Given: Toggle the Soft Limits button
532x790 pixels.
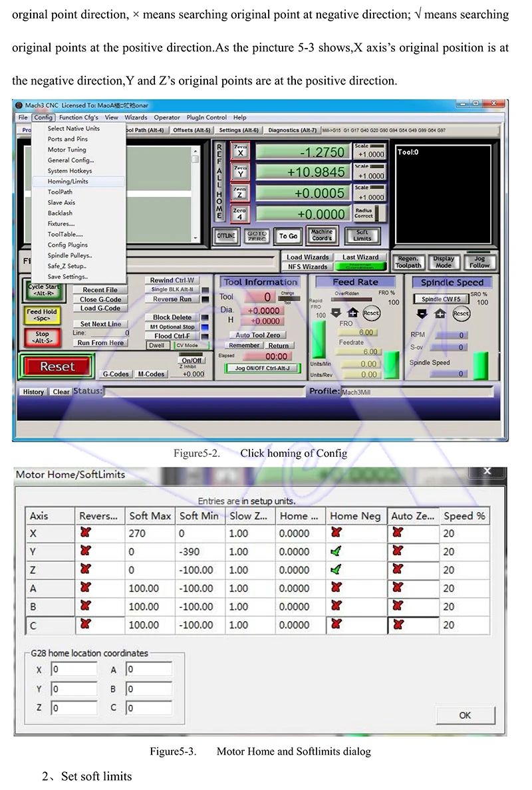Looking at the screenshot, I should click(x=362, y=235).
